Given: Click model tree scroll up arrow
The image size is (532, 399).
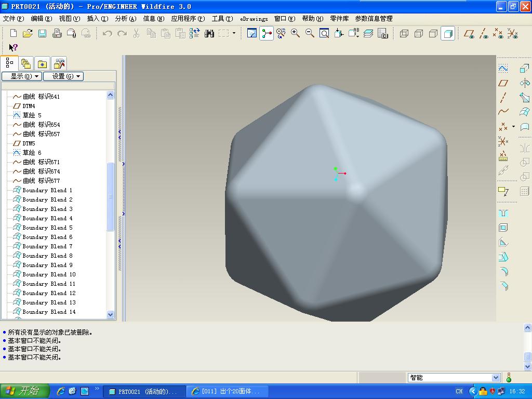Looking at the screenshot, I should click(x=110, y=95).
